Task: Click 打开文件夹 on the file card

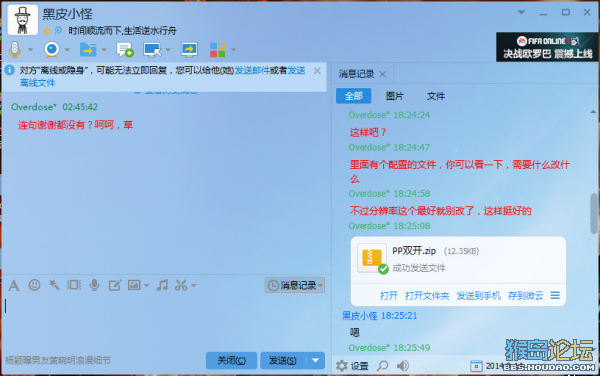Action: pyautogui.click(x=427, y=296)
